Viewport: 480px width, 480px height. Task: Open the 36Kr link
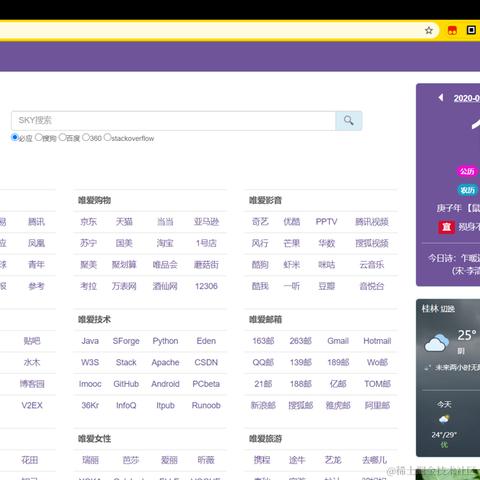(x=90, y=405)
